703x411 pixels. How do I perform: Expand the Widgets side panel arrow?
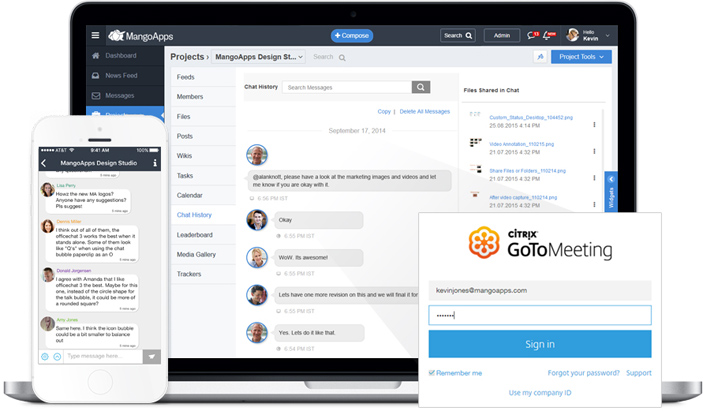pos(611,179)
